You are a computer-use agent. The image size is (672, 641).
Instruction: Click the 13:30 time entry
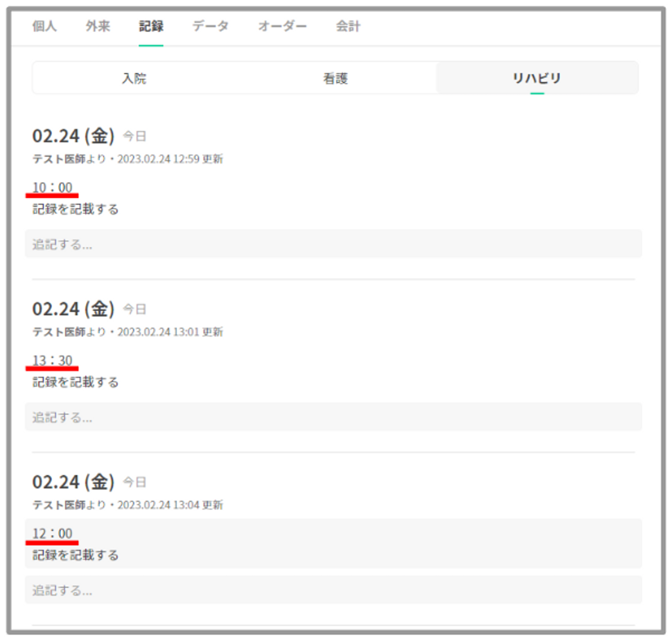pos(52,360)
